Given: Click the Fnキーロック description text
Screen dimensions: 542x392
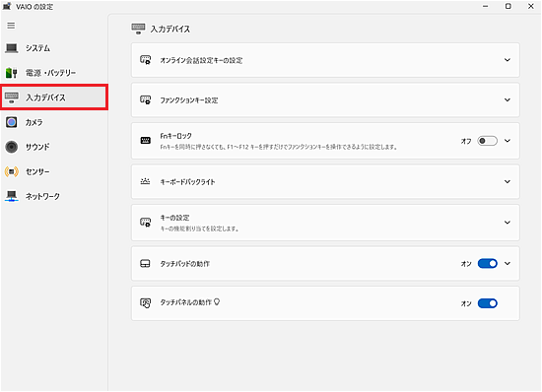Looking at the screenshot, I should point(278,147).
